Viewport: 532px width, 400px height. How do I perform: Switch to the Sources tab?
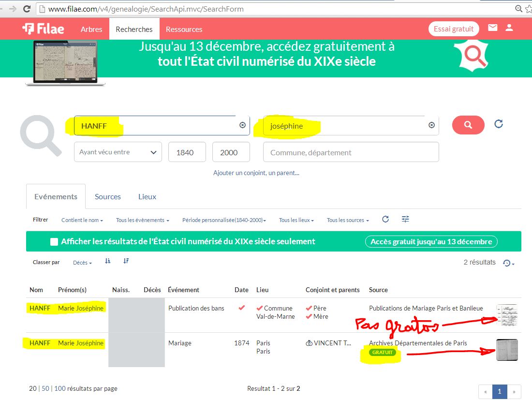click(x=107, y=196)
